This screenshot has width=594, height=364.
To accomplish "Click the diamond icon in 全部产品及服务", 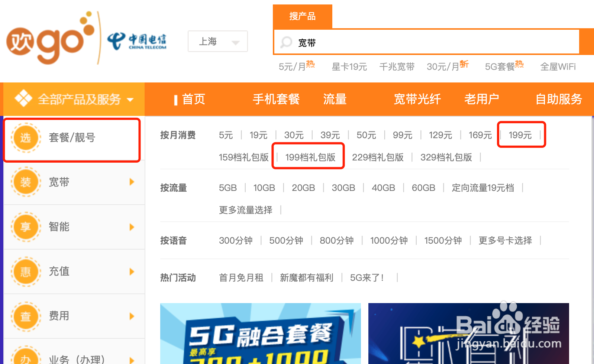I will (x=23, y=98).
